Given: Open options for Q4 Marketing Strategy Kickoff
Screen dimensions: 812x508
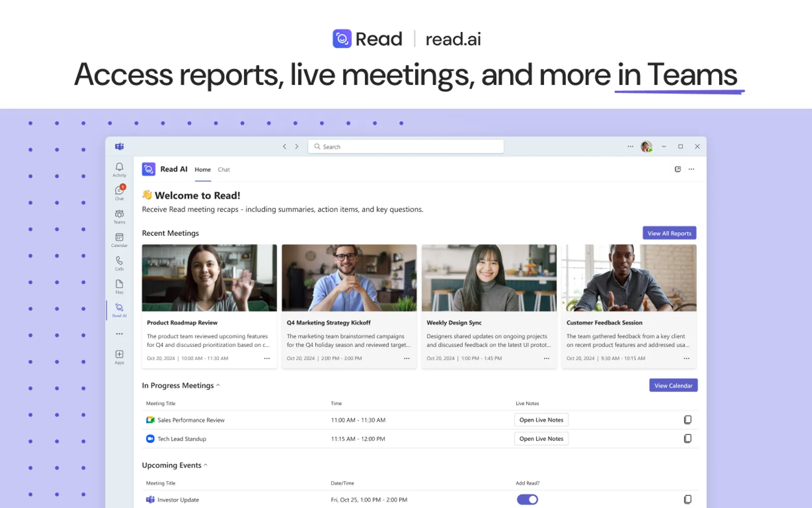Looking at the screenshot, I should coord(407,358).
